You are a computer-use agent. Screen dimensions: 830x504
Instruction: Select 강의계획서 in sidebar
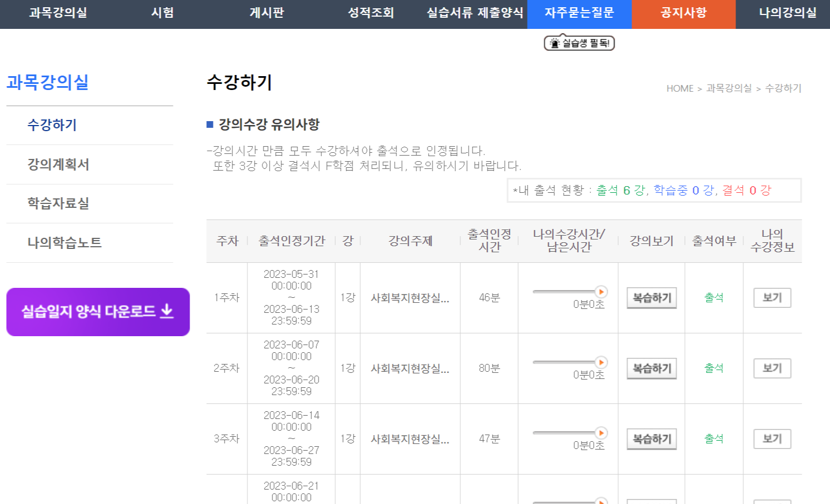point(58,164)
